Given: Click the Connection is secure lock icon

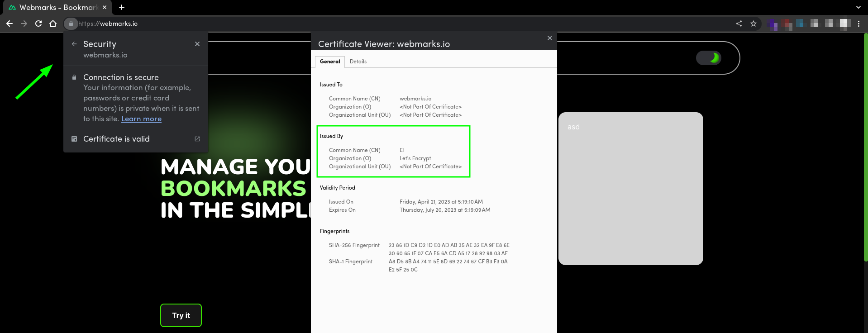Looking at the screenshot, I should click(74, 77).
